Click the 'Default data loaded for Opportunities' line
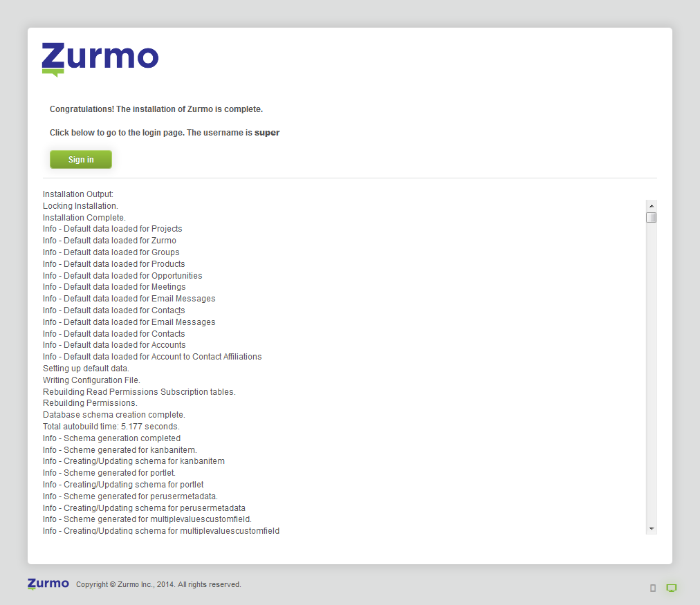 (122, 276)
